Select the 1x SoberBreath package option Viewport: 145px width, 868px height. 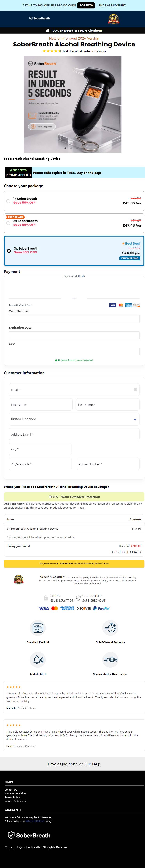(74, 201)
